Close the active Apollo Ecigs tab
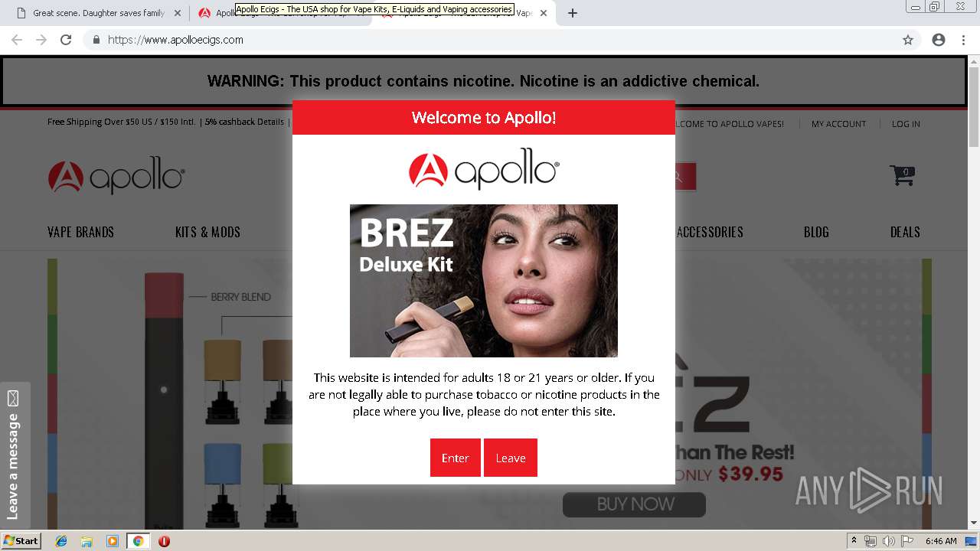Screen dimensions: 980x551 pos(544,13)
